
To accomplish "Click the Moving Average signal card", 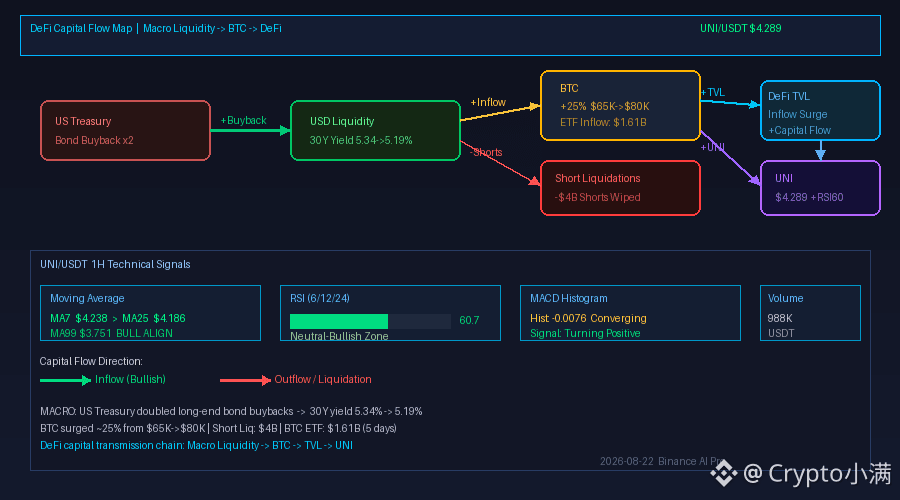I will click(150, 313).
